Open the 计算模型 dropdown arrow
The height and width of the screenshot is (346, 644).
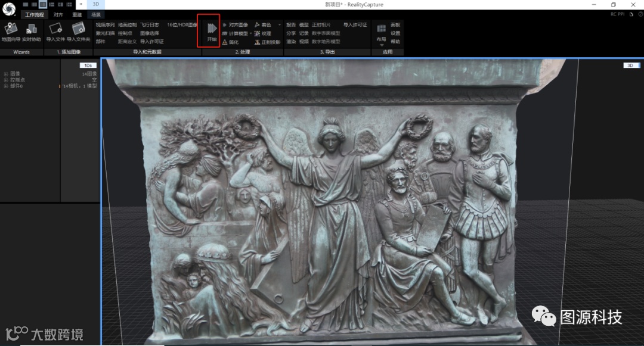coord(250,33)
